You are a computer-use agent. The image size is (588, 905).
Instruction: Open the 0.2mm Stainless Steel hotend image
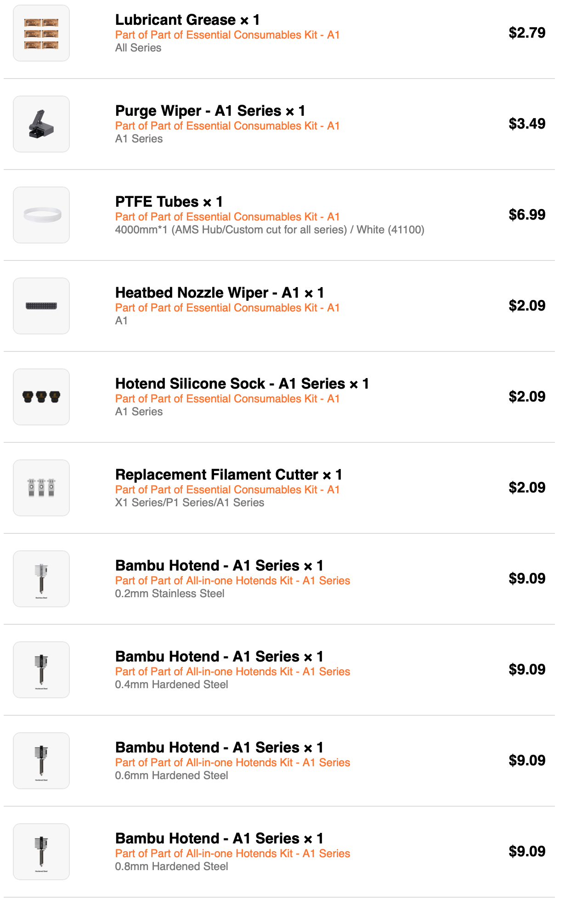click(41, 579)
